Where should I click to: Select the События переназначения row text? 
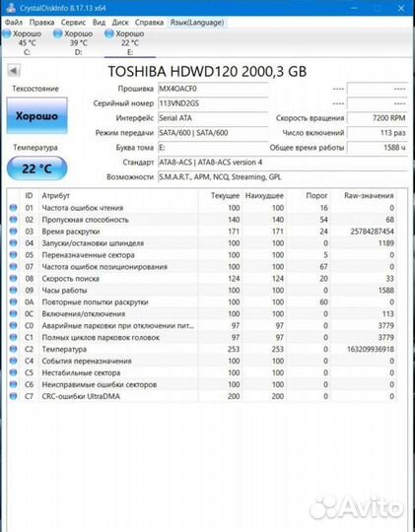point(87,361)
